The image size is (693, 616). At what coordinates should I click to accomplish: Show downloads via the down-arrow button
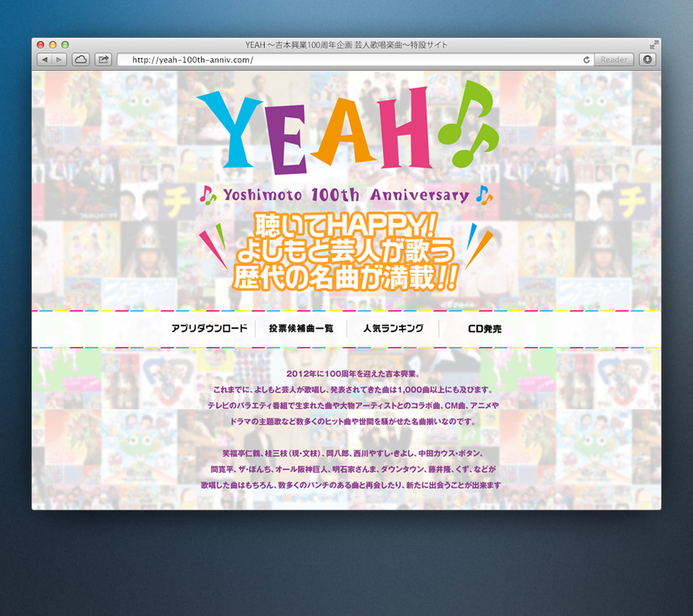(x=648, y=59)
